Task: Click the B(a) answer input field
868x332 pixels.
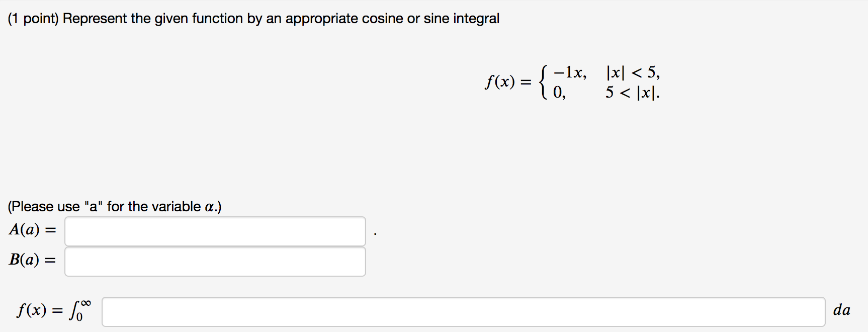Action: coord(215,261)
